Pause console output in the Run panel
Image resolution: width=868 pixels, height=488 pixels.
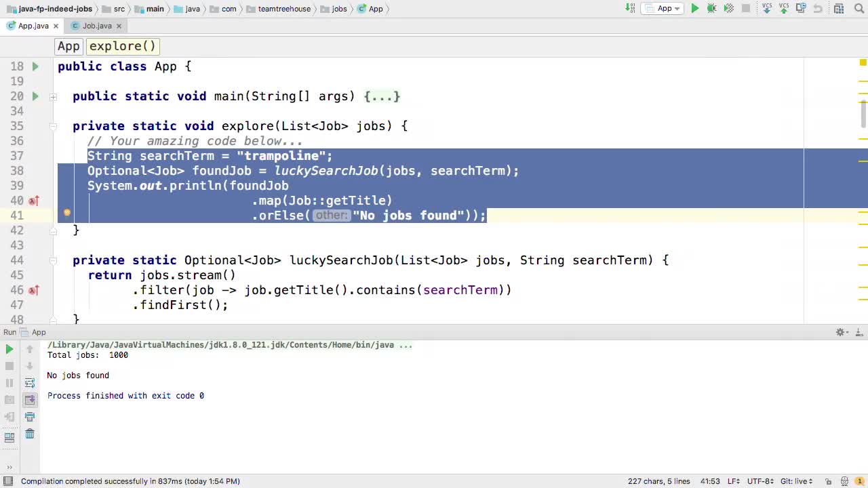pos(9,383)
